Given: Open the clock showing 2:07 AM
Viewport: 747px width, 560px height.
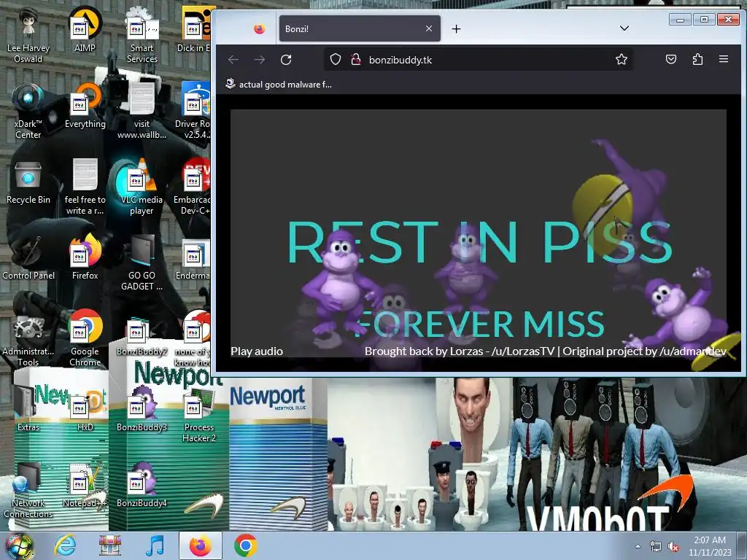Looking at the screenshot, I should coord(710,546).
